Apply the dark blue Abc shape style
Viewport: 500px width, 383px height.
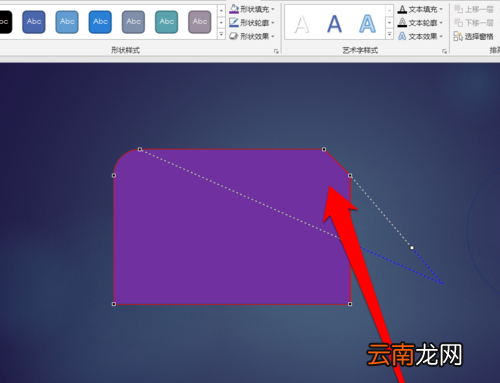click(x=34, y=22)
